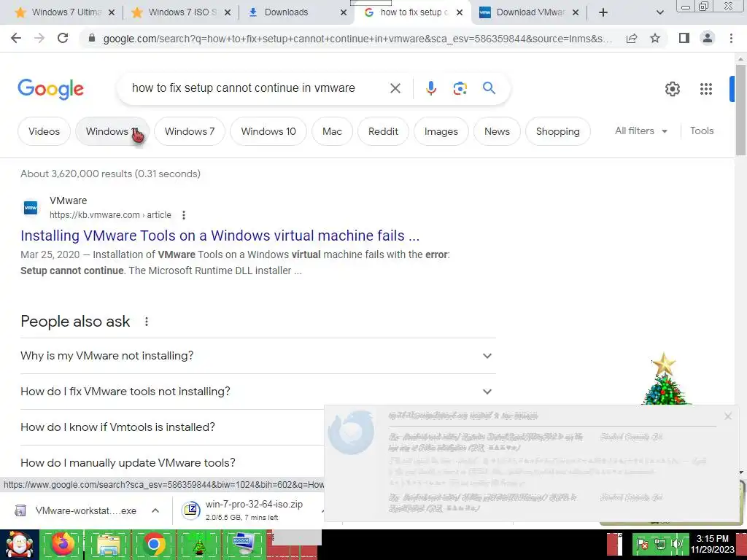
Task: Click the kb.vmware.com article URL
Action: [x=110, y=215]
